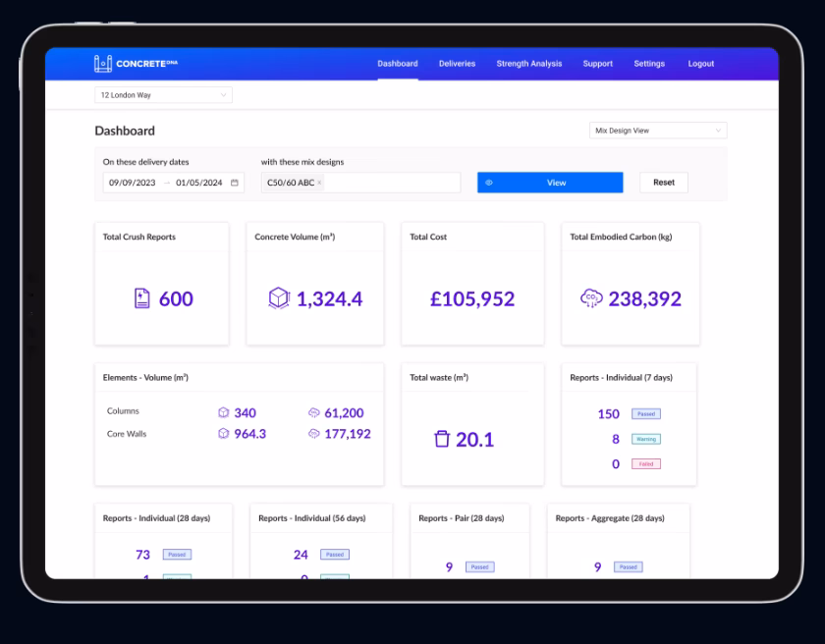Click the Logout link in navigation
Screen dimensions: 825x644
tap(701, 64)
